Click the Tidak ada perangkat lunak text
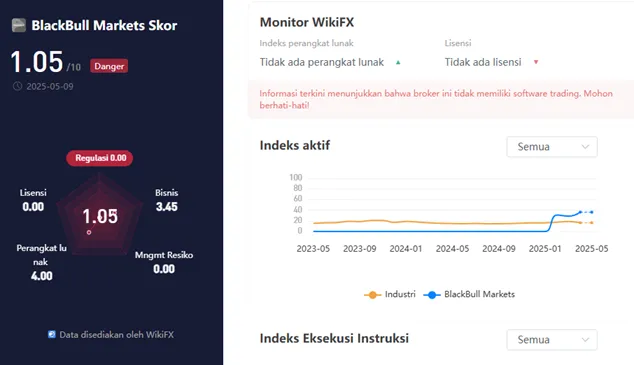Image resolution: width=634 pixels, height=365 pixels. pos(322,62)
